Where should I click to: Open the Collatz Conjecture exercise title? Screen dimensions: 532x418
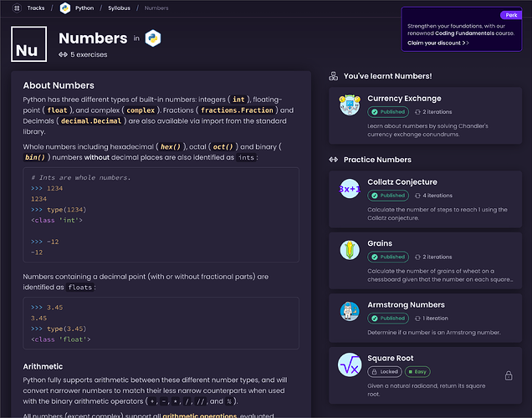(402, 182)
